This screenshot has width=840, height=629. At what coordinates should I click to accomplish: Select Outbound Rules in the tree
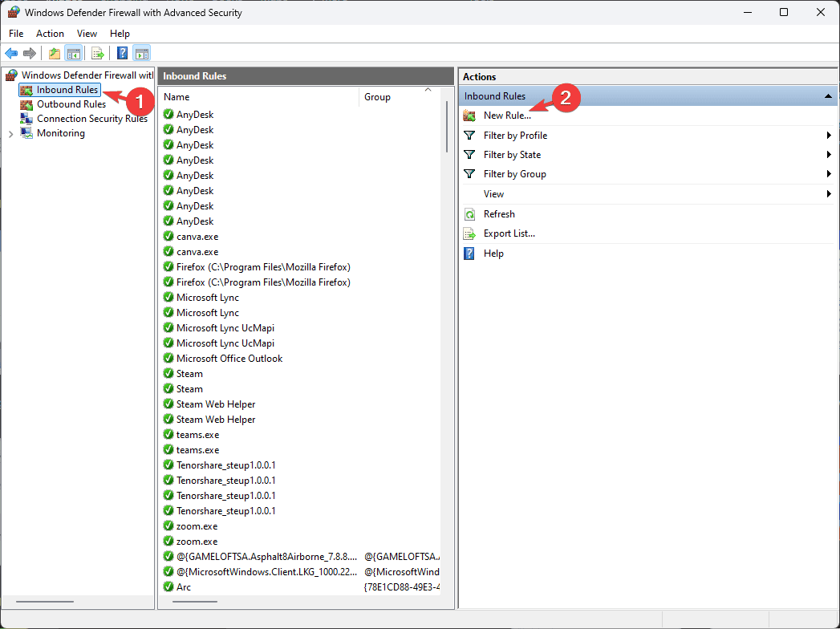71,104
